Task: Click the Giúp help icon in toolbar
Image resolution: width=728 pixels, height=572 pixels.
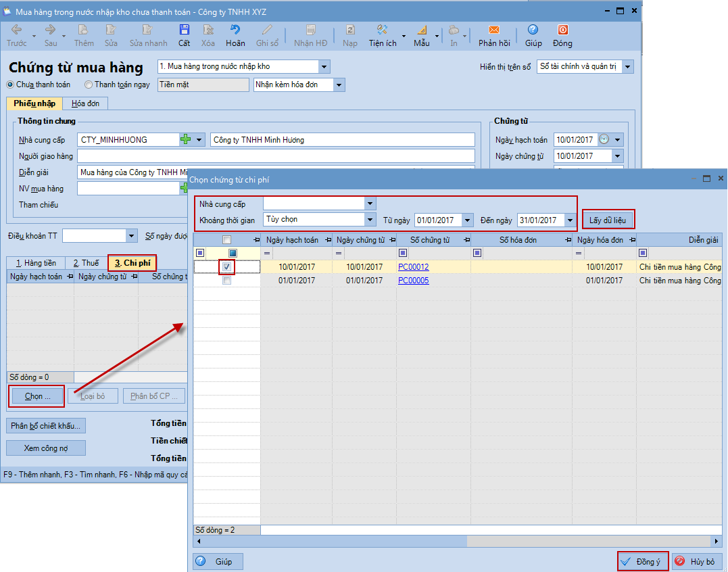Action: (x=533, y=30)
